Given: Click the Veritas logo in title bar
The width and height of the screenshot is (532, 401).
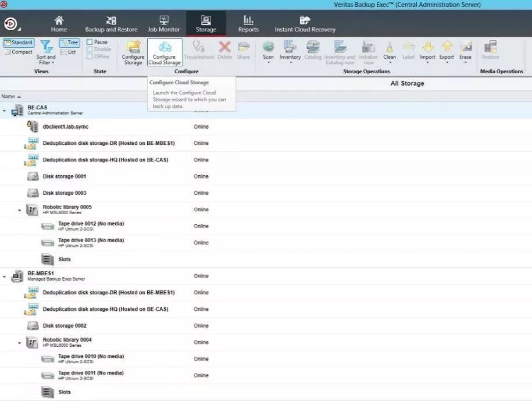Looking at the screenshot, I should pos(3,5).
